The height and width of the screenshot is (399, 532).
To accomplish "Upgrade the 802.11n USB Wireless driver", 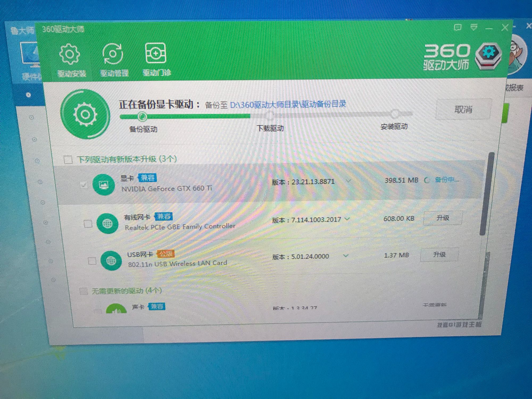I will point(439,255).
